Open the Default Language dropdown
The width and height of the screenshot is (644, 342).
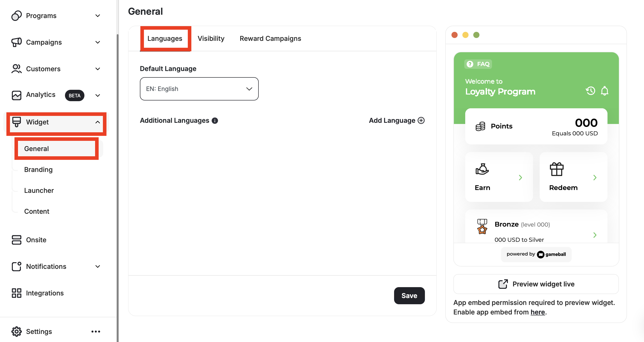[x=199, y=89]
